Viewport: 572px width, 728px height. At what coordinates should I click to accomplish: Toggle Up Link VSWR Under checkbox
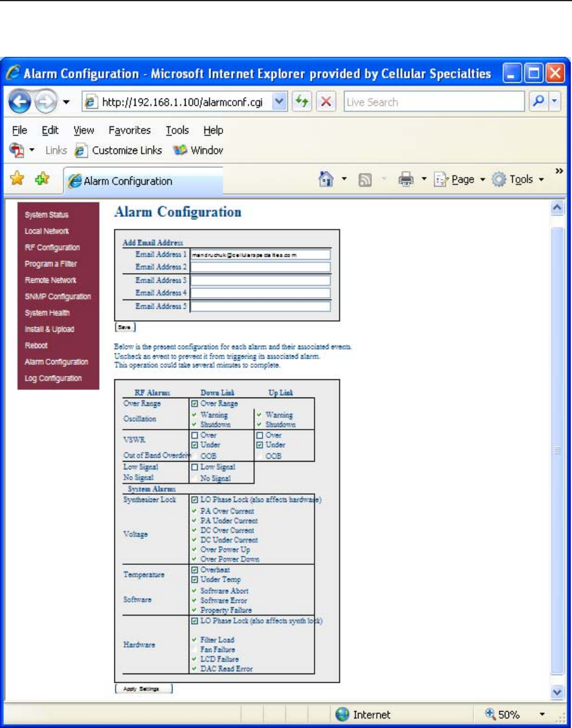(259, 445)
